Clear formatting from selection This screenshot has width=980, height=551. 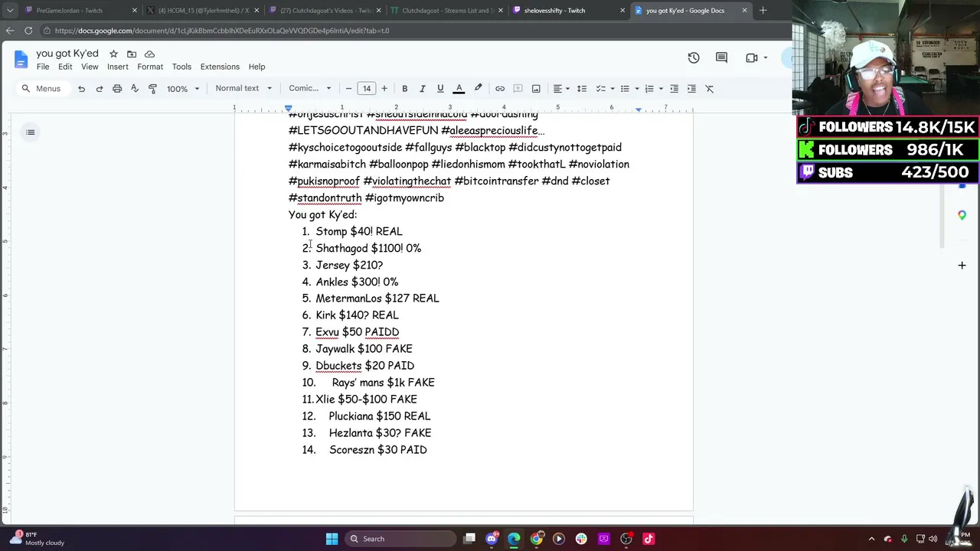(710, 89)
